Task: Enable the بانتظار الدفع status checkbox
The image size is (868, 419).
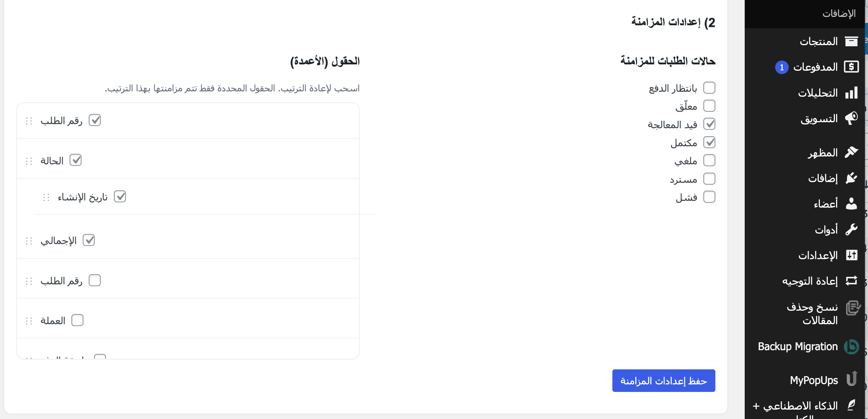Action: click(x=709, y=88)
